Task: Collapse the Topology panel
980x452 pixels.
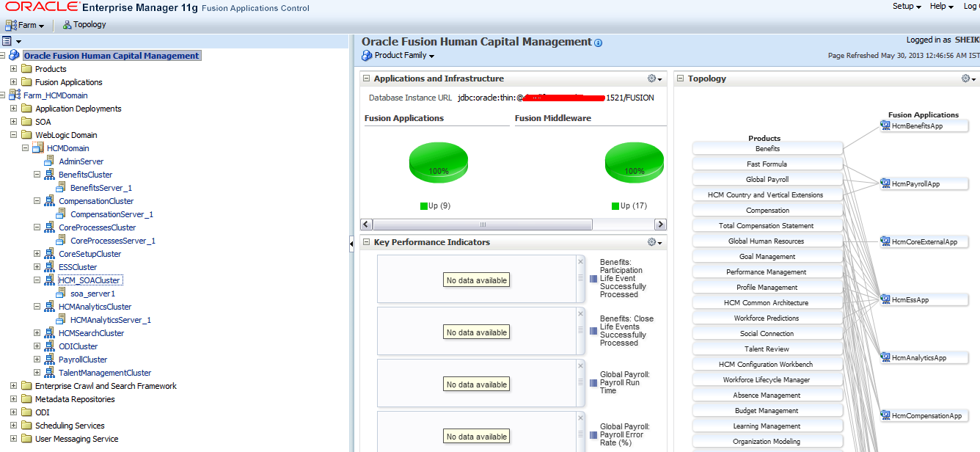Action: (680, 79)
